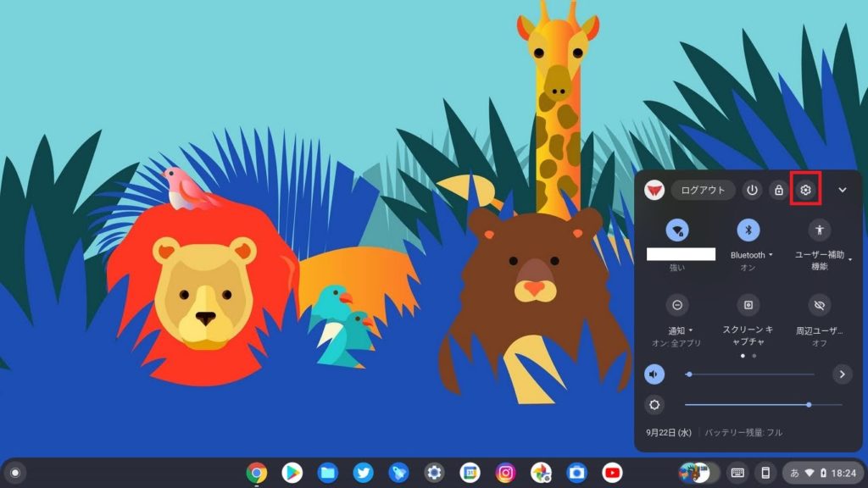Open the Twitter app on the shelf
The height and width of the screenshot is (488, 868).
pyautogui.click(x=364, y=473)
